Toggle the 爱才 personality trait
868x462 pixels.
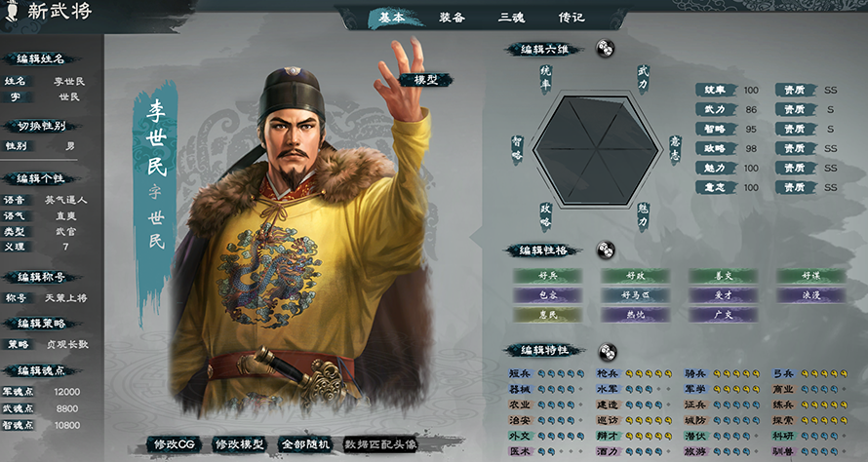coord(723,295)
